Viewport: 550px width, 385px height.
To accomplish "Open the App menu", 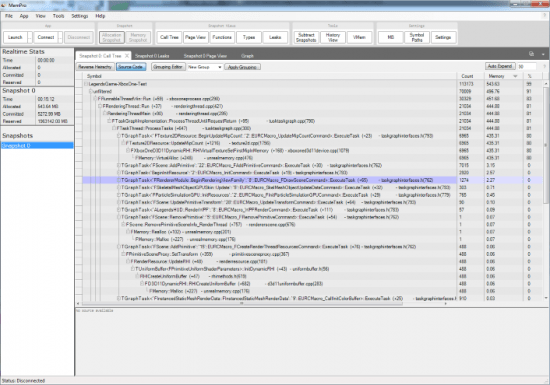I will 24,16.
